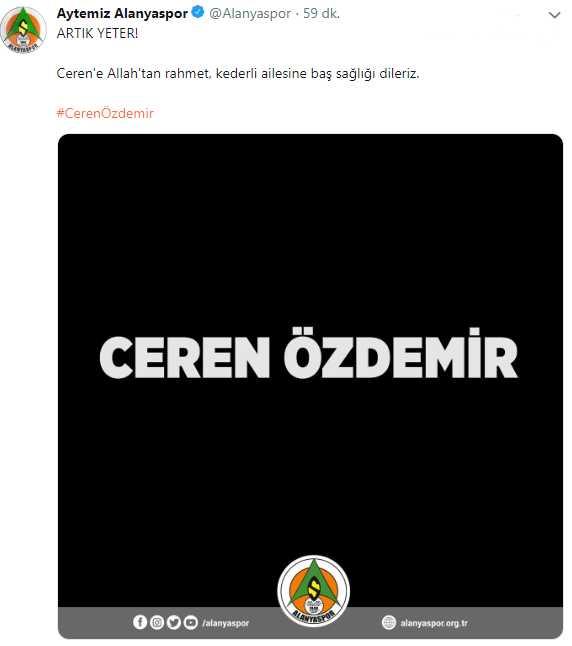This screenshot has height=646, width=572.
Task: Click the 59 dk. timestamp
Action: [321, 14]
